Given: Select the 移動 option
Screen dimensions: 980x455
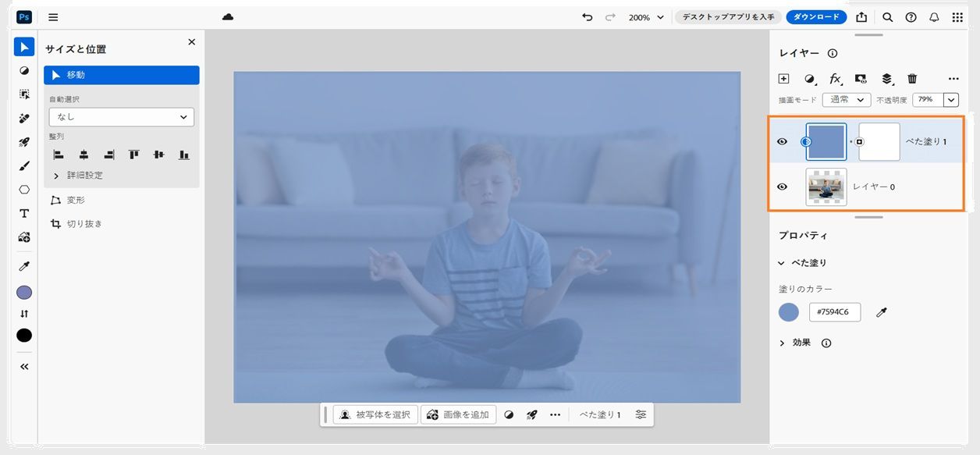Looking at the screenshot, I should (122, 75).
